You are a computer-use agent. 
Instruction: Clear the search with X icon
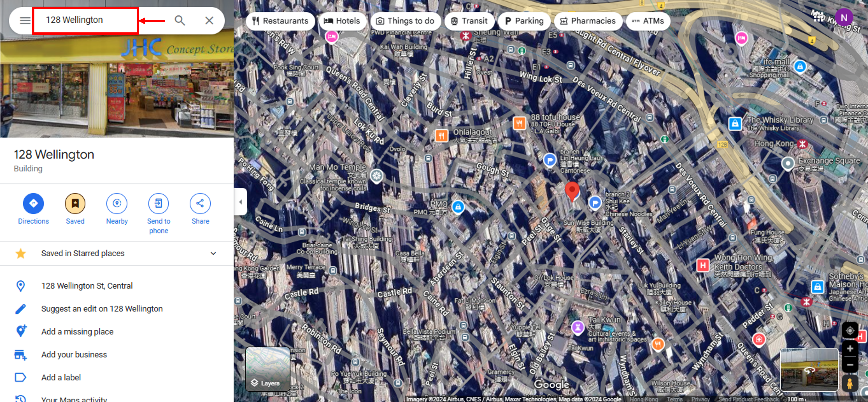pos(209,21)
